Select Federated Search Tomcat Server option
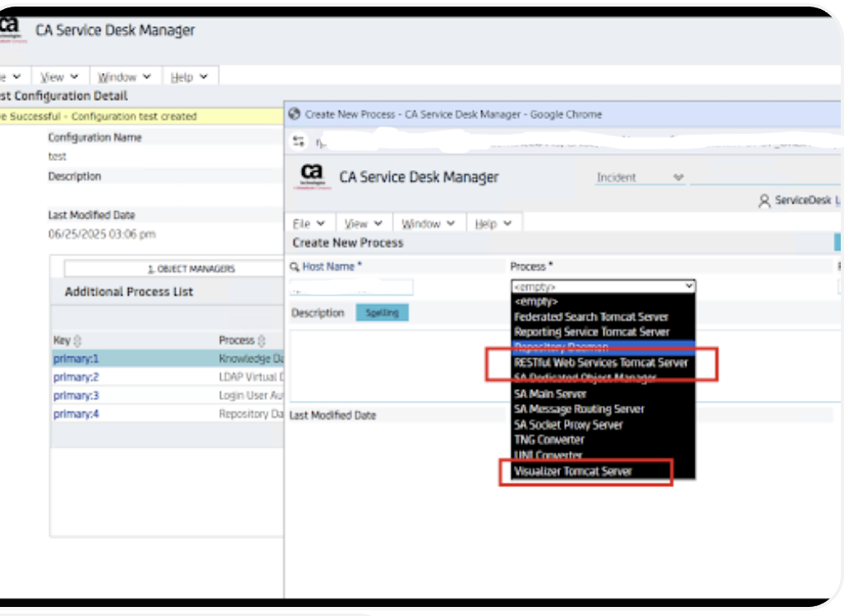The width and height of the screenshot is (849, 616). 591,317
